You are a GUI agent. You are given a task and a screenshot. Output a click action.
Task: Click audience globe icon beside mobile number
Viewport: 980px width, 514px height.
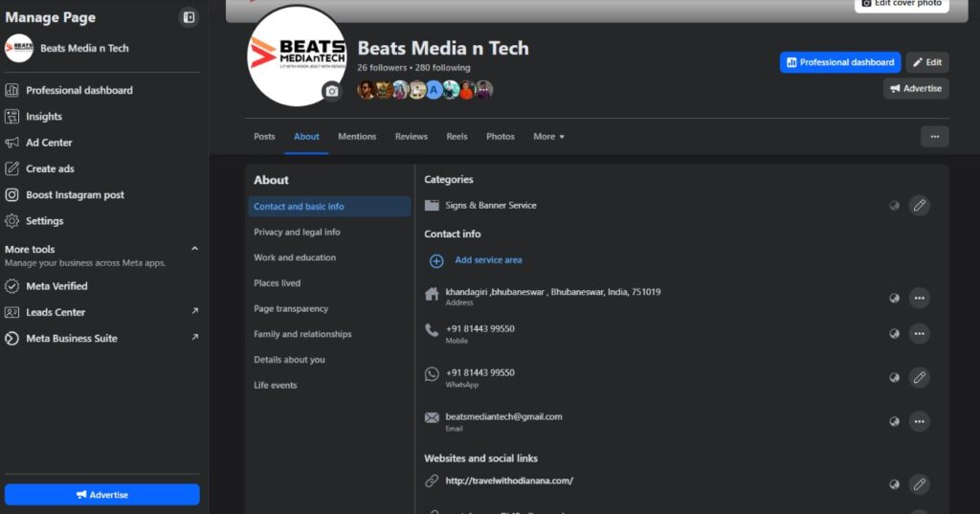(894, 334)
